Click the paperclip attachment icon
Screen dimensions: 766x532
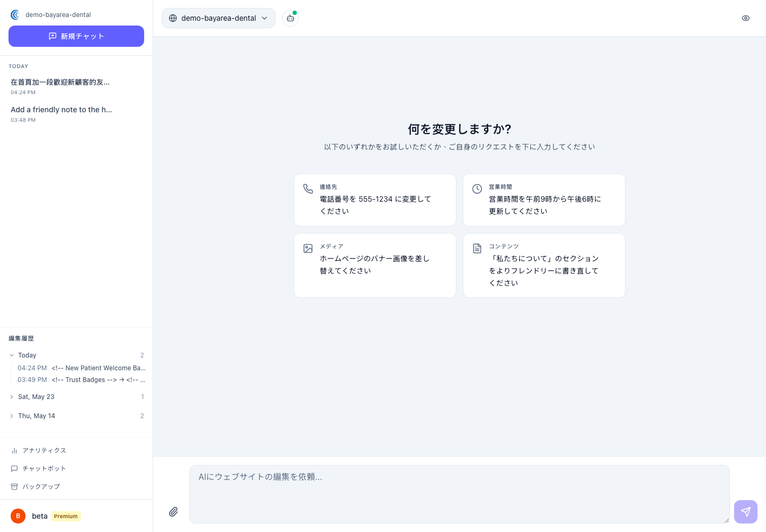point(173,512)
